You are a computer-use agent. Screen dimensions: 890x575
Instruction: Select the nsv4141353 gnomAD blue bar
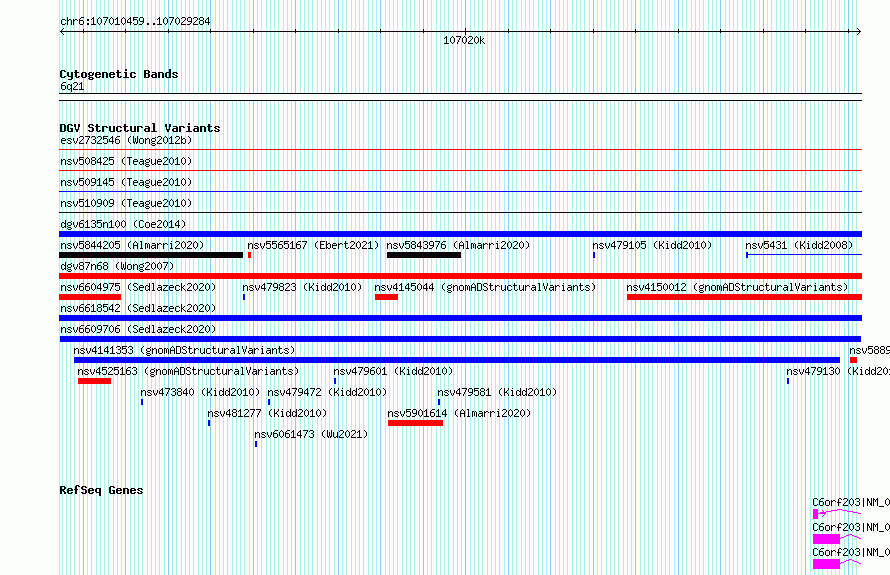[457, 360]
